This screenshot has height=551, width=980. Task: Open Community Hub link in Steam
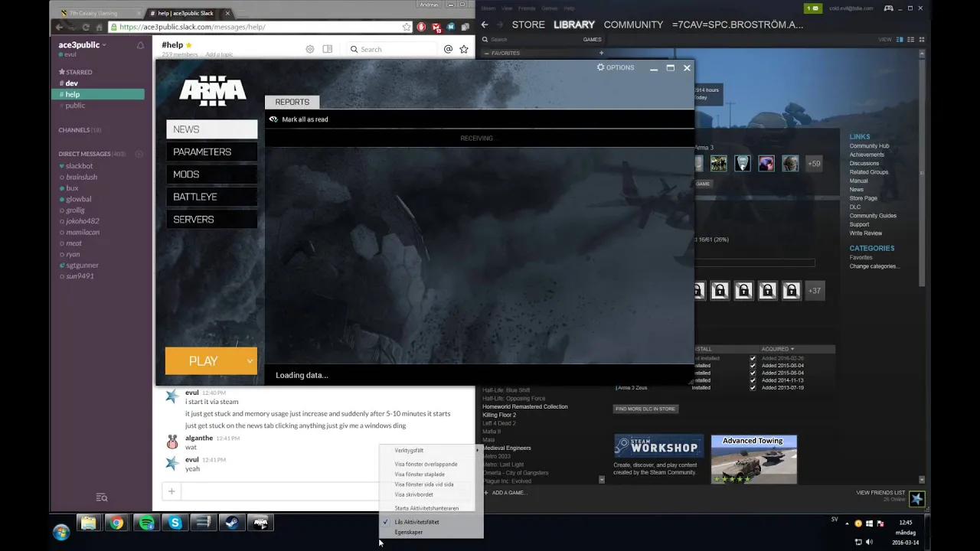point(869,146)
